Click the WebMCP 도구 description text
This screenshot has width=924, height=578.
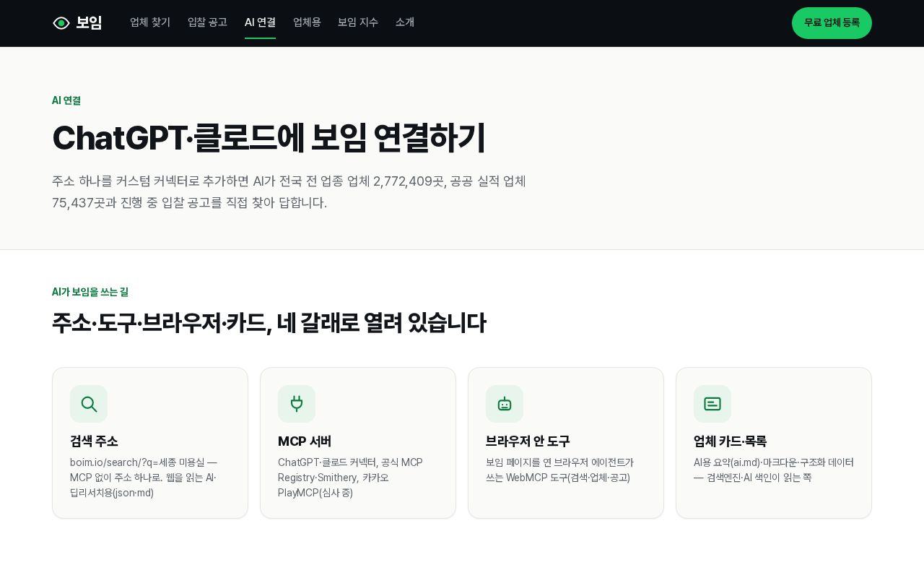(x=559, y=470)
